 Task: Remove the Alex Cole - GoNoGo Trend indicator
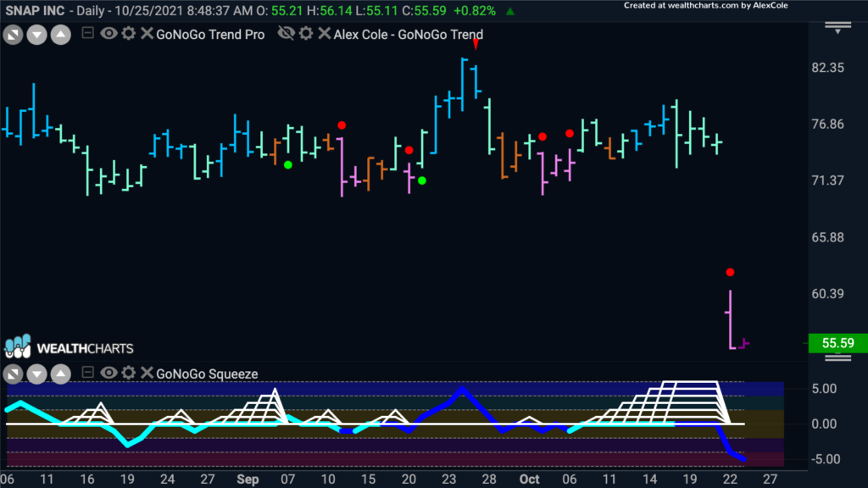(325, 33)
